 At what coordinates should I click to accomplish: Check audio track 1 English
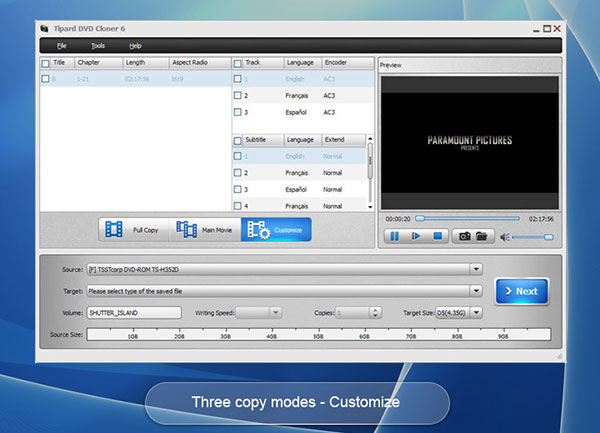point(238,79)
